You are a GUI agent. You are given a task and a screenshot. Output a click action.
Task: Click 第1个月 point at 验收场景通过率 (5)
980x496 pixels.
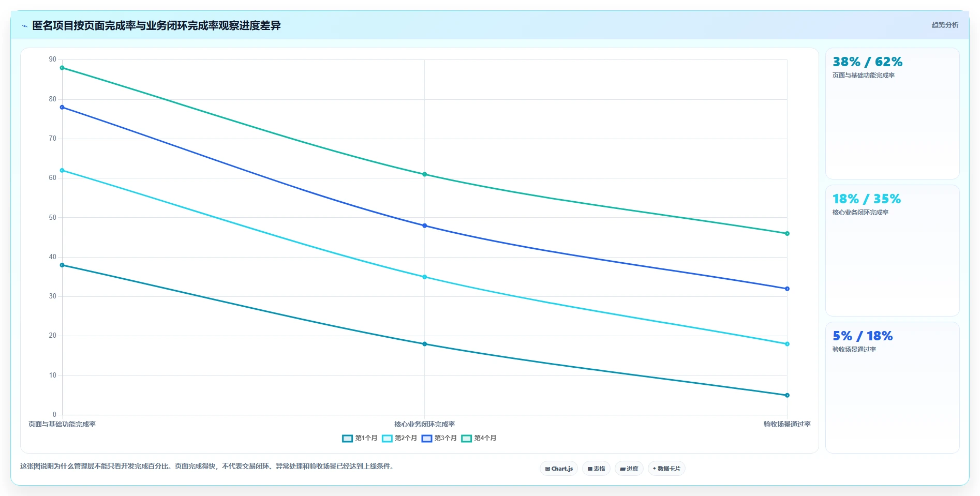(787, 395)
